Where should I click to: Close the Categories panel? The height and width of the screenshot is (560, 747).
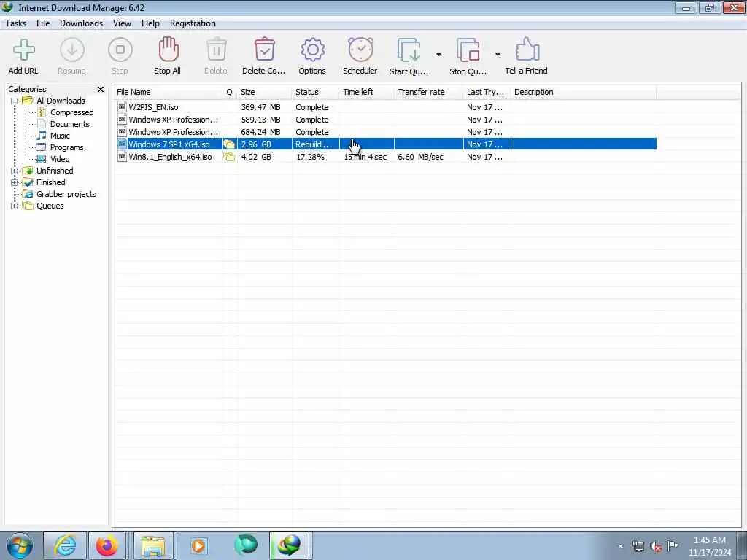coord(101,90)
